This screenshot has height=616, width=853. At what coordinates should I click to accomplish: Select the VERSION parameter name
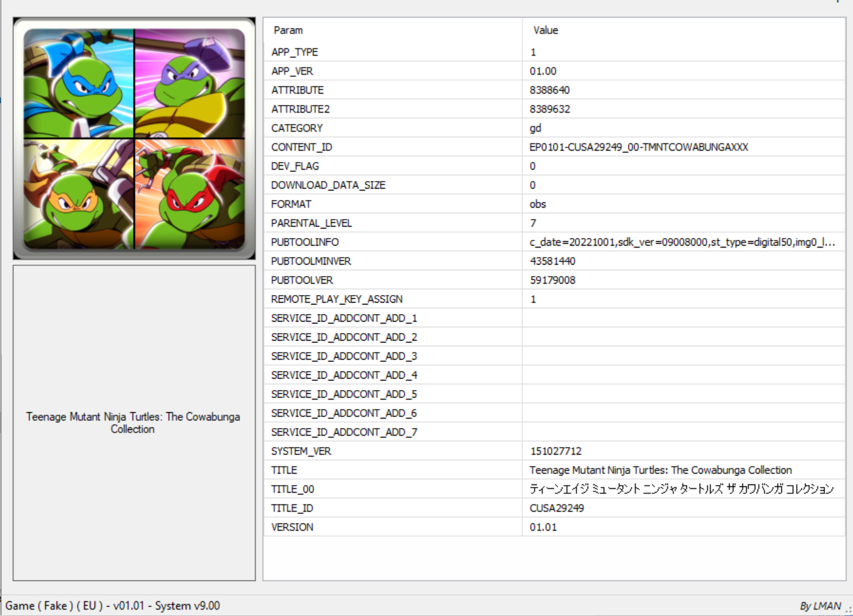[292, 527]
